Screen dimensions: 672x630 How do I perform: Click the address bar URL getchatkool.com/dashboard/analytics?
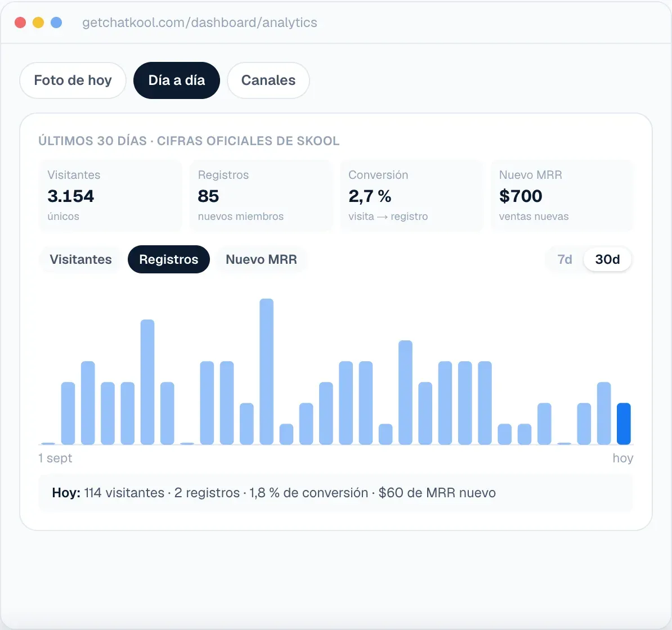click(200, 22)
